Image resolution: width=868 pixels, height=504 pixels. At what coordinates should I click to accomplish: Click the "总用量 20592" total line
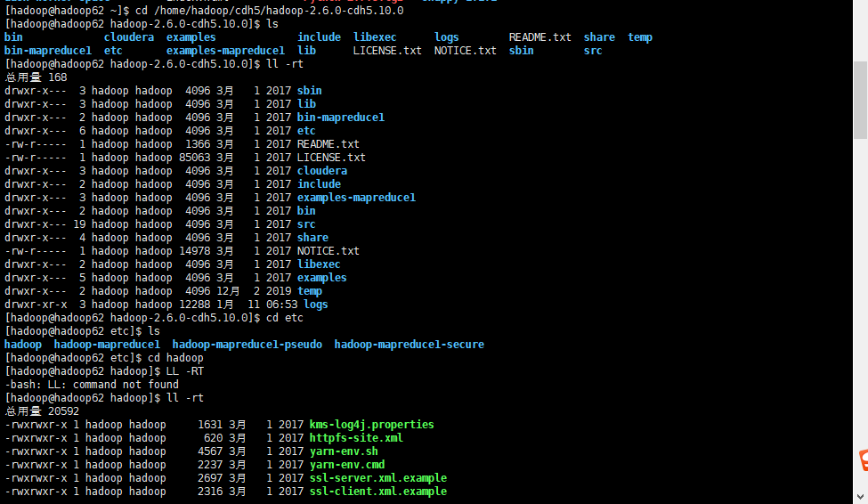[42, 411]
